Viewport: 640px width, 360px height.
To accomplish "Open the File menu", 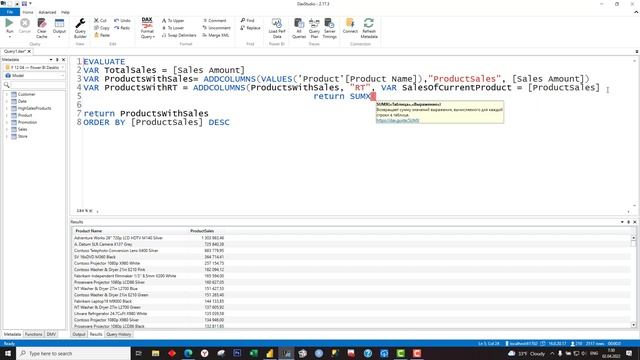I will 10,12.
